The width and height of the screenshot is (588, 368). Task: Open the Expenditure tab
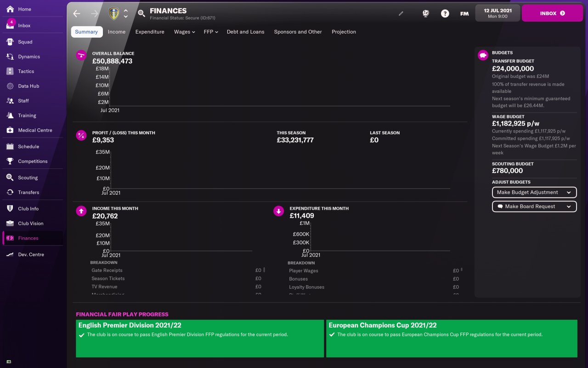[x=150, y=32]
